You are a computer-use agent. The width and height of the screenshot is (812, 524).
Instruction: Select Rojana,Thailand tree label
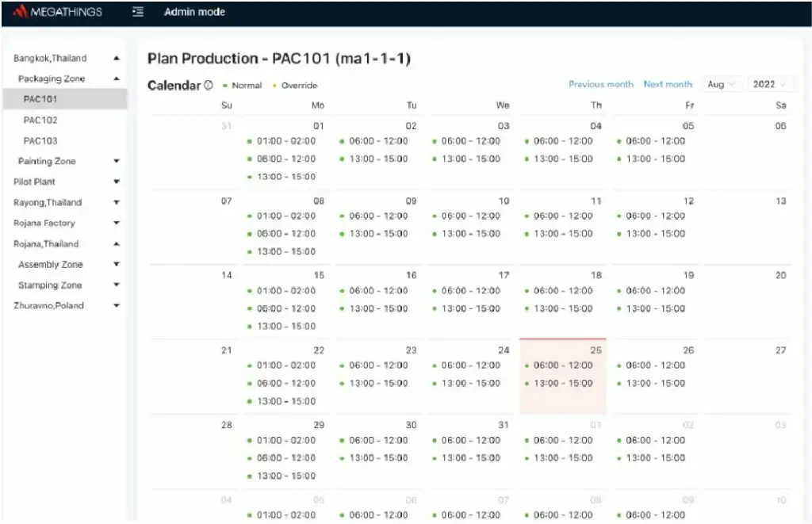[46, 243]
